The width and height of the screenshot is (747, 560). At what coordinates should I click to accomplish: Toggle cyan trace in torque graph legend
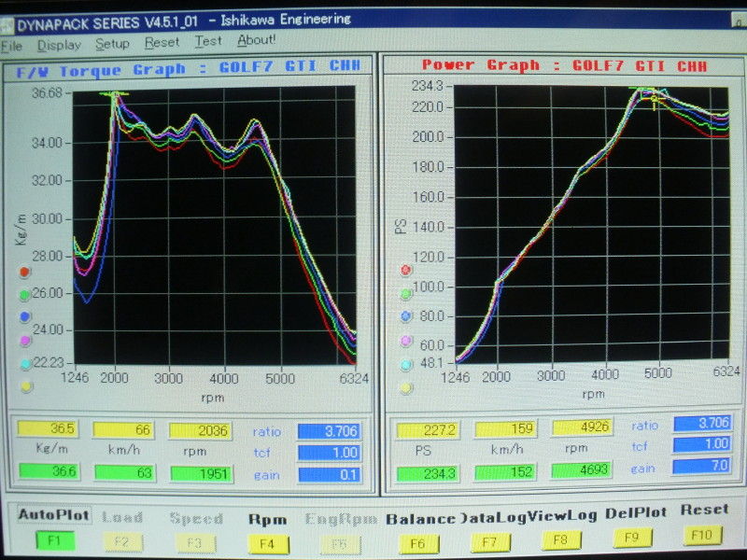point(26,364)
